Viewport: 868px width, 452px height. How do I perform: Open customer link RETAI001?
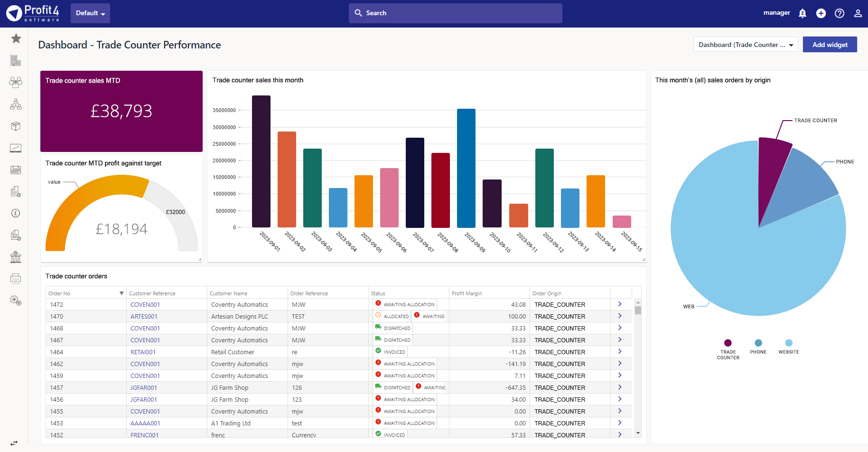tap(143, 352)
